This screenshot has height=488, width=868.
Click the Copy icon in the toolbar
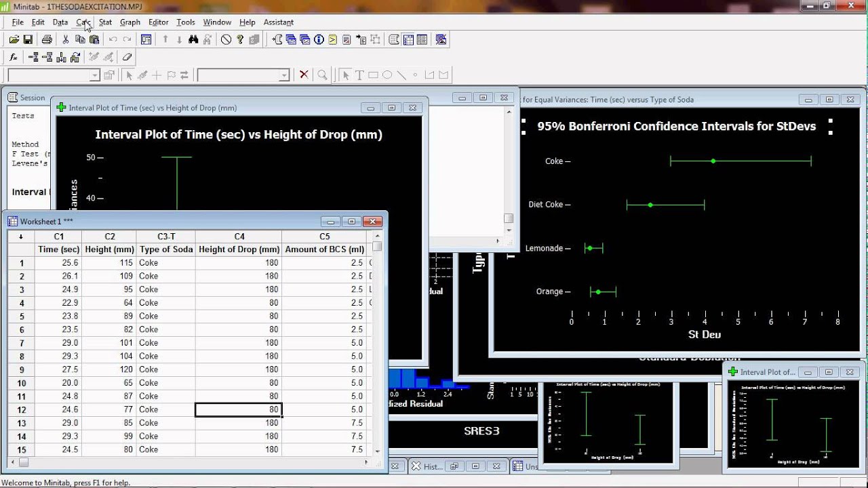point(80,40)
